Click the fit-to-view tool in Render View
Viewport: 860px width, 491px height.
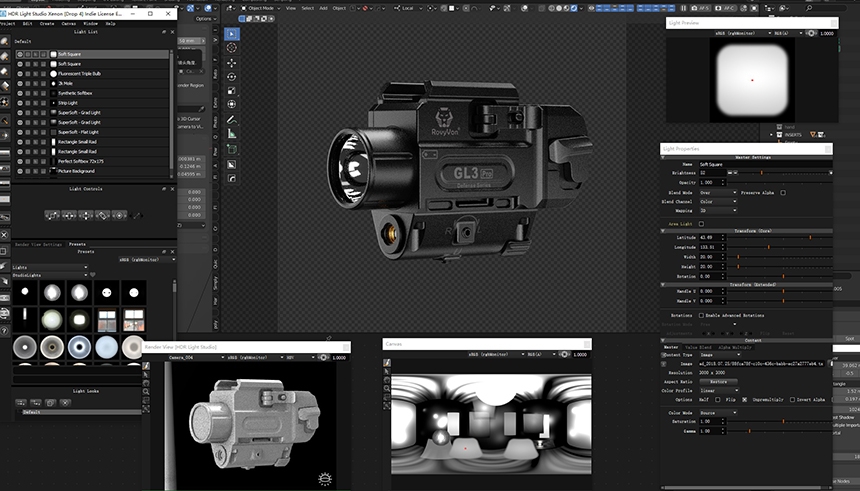pos(146,409)
